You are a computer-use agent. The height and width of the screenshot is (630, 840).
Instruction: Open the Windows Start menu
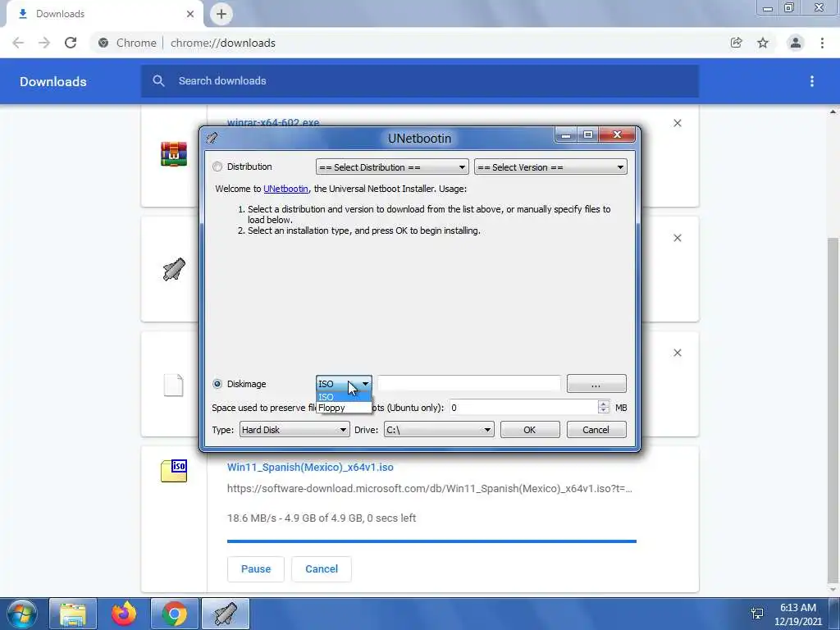[21, 614]
